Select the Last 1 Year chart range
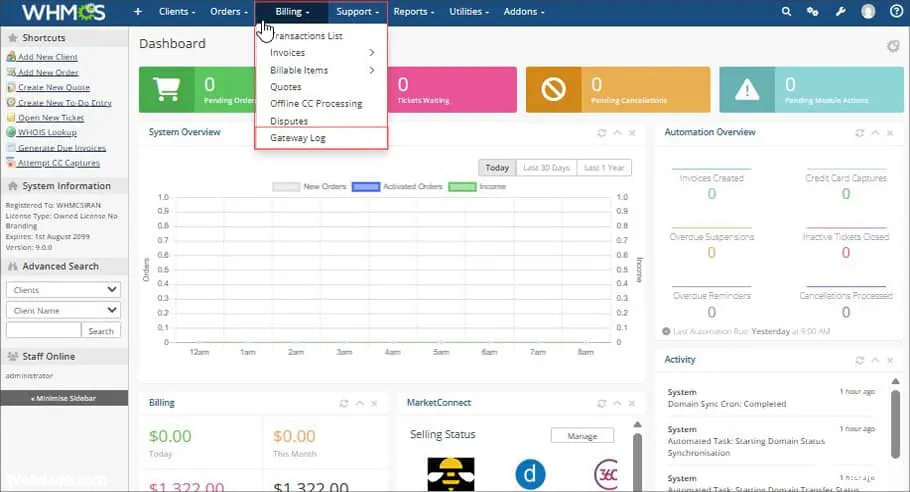This screenshot has width=910, height=492. point(604,167)
